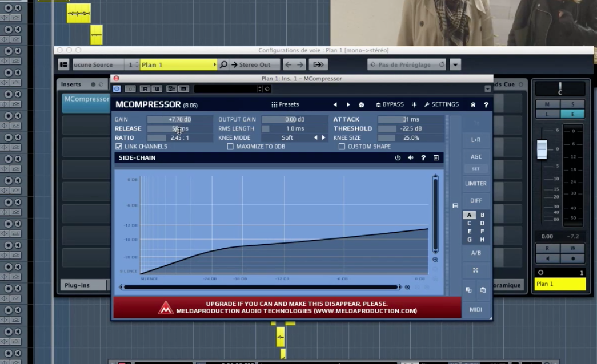Click the DIFF button
This screenshot has width=597, height=364.
coord(476,200)
